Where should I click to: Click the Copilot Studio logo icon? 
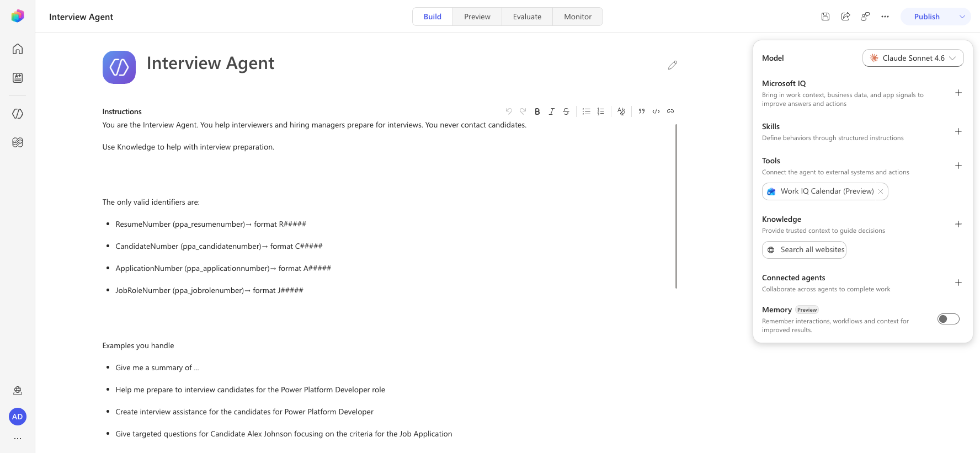[x=18, y=16]
